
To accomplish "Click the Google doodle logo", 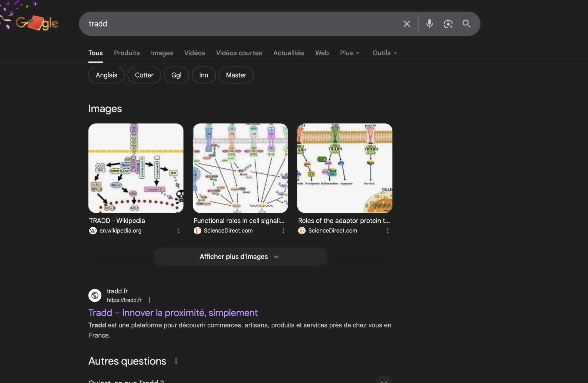I will click(37, 23).
